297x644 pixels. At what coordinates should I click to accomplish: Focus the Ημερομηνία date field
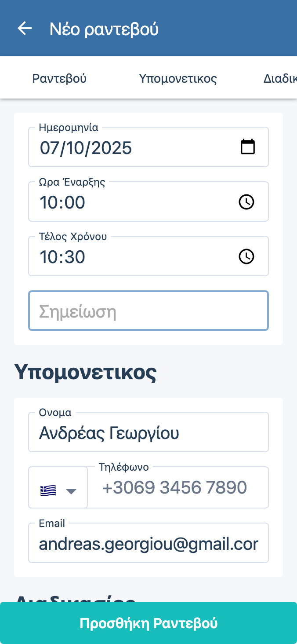pyautogui.click(x=132, y=147)
